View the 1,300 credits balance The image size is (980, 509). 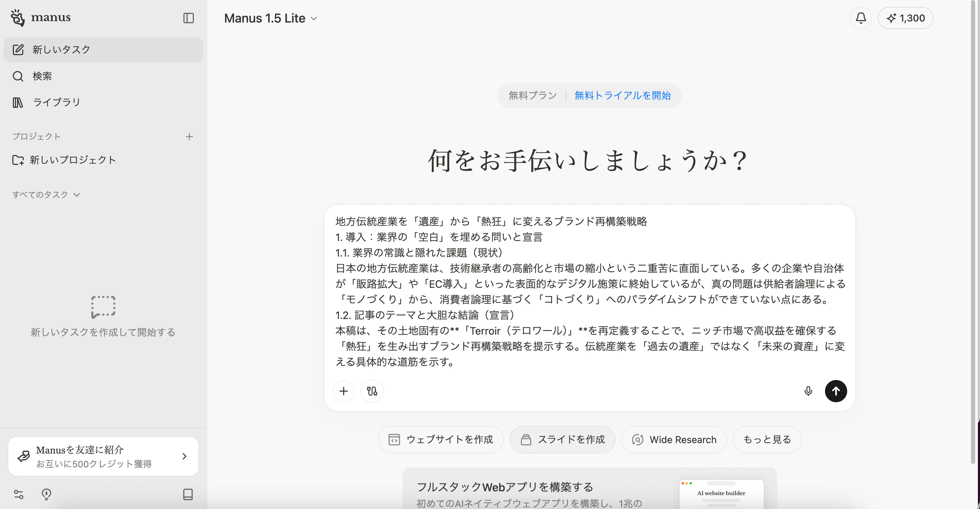click(905, 18)
